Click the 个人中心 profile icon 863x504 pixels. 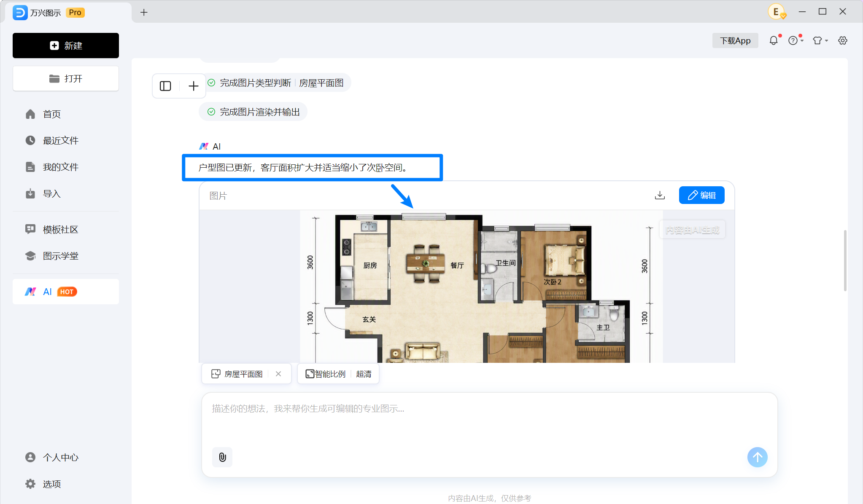coord(30,457)
